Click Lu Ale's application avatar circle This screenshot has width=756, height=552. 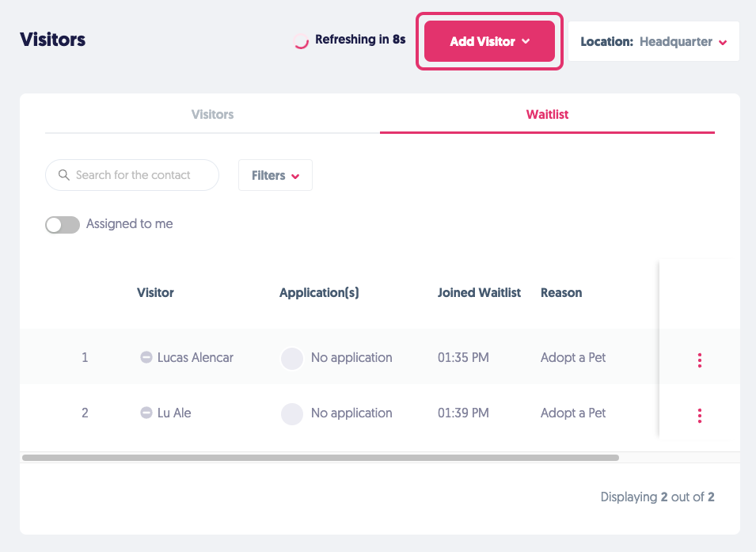coord(292,413)
